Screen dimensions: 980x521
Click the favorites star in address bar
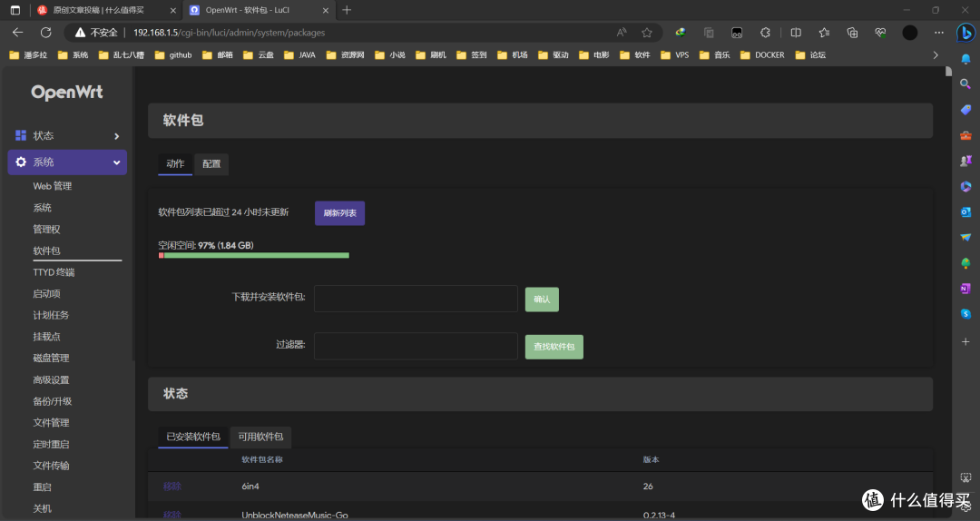[x=647, y=33]
